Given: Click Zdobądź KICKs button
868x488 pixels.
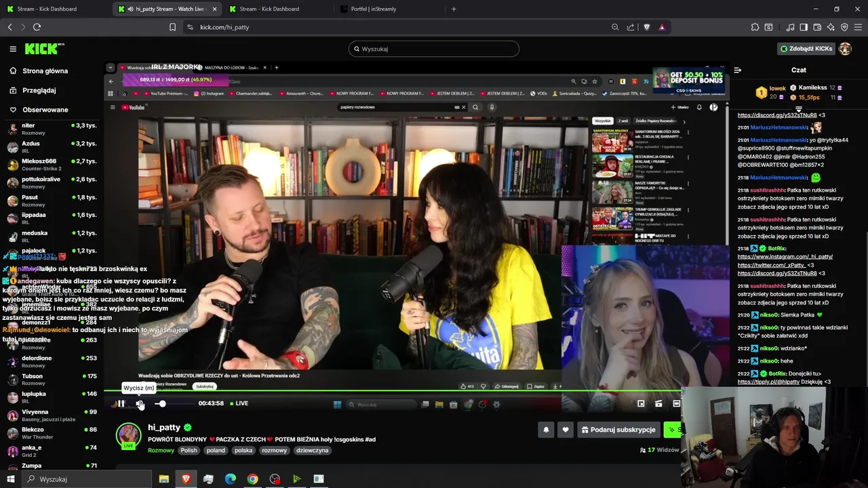Looking at the screenshot, I should (806, 49).
